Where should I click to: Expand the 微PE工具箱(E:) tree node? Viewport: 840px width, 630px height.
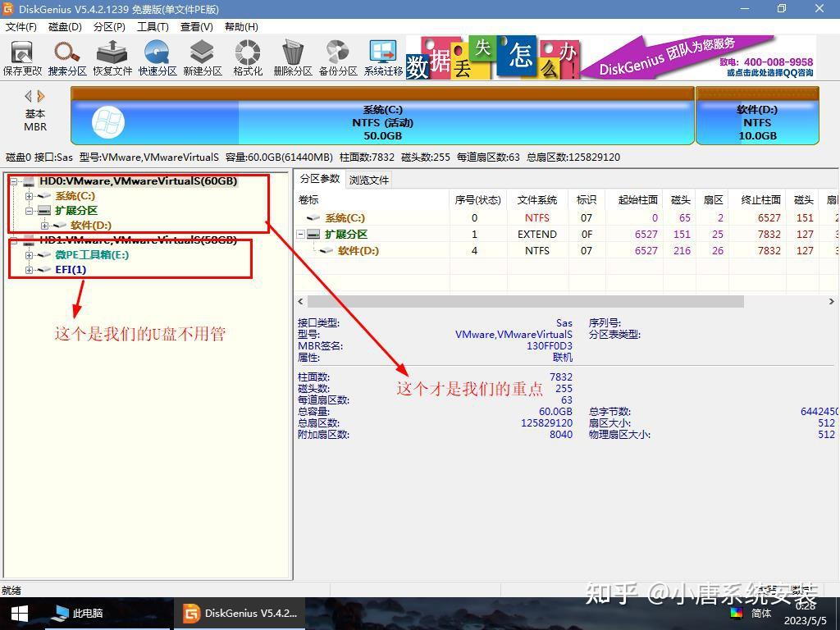pos(30,255)
